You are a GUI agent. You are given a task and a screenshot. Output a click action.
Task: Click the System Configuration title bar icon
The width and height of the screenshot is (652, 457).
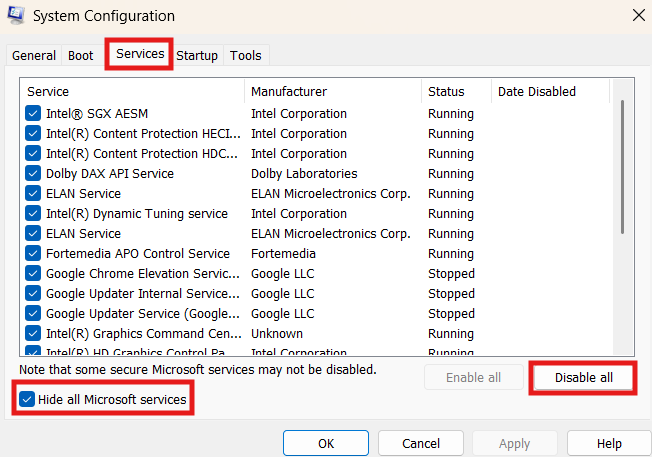click(x=16, y=15)
